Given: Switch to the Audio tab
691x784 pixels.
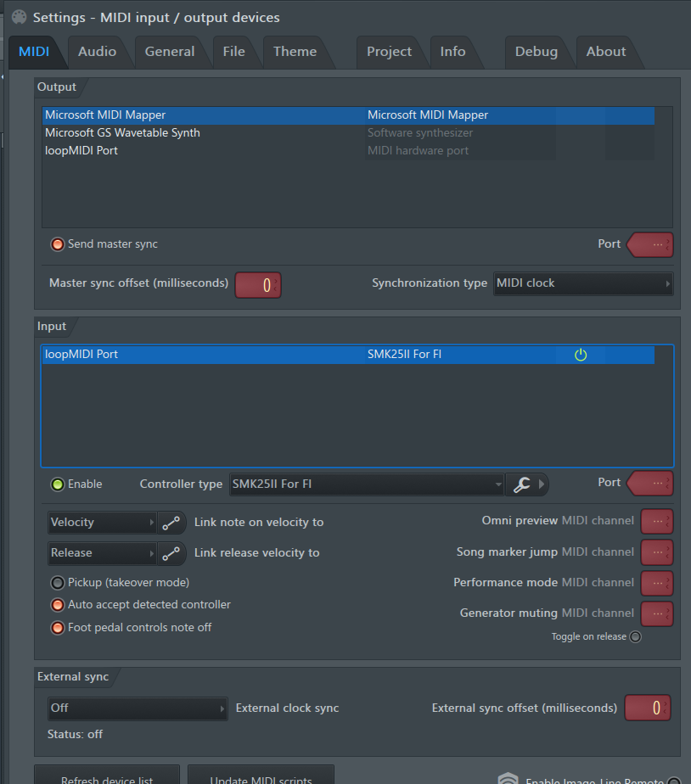Looking at the screenshot, I should tap(97, 52).
